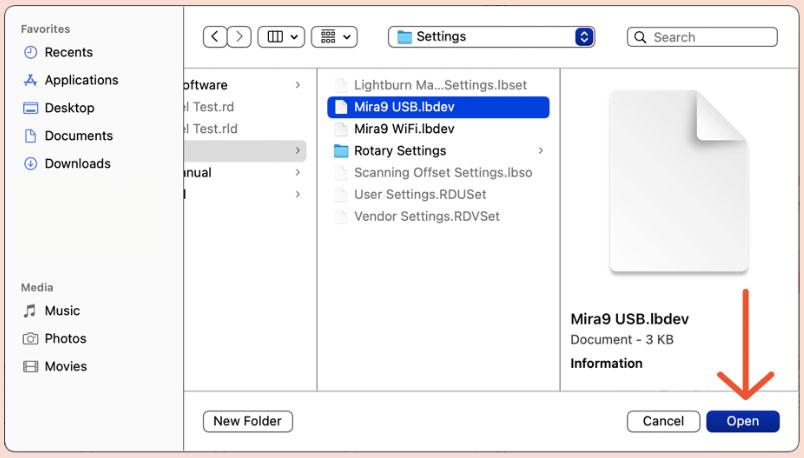Select the 'l Test.rd' file row
Image resolution: width=804 pixels, height=458 pixels.
point(245,107)
